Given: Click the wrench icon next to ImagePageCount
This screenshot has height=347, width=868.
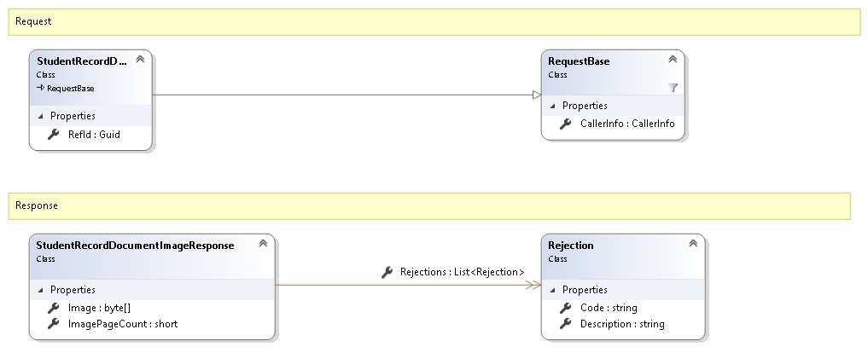Looking at the screenshot, I should tap(53, 324).
